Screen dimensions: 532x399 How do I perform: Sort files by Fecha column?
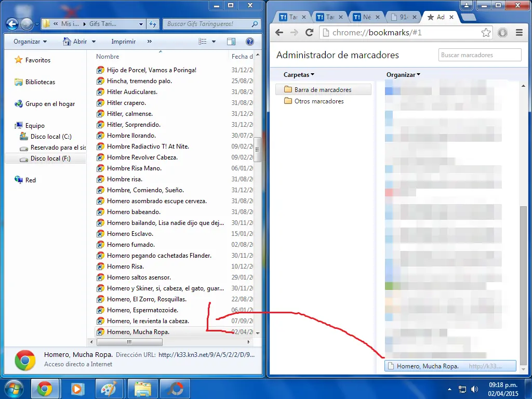click(x=242, y=57)
